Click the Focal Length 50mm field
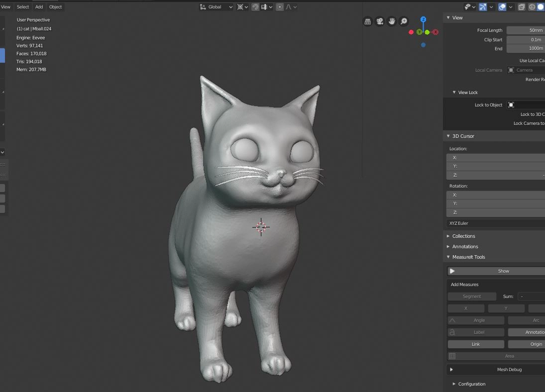Image resolution: width=545 pixels, height=392 pixels. pos(526,30)
